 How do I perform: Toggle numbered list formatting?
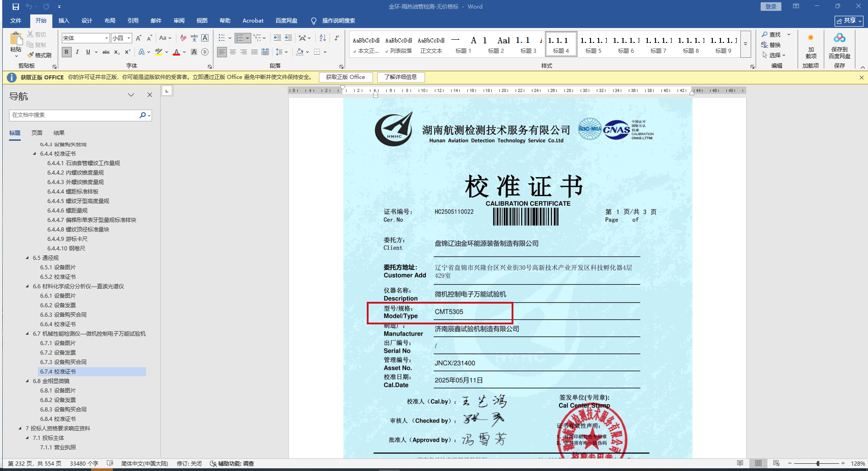(240, 38)
